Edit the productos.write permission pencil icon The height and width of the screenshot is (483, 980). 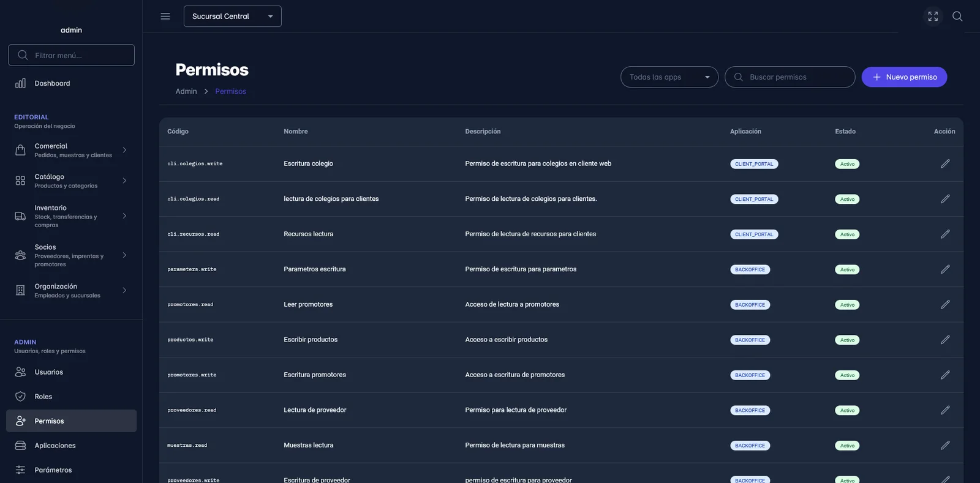point(945,340)
